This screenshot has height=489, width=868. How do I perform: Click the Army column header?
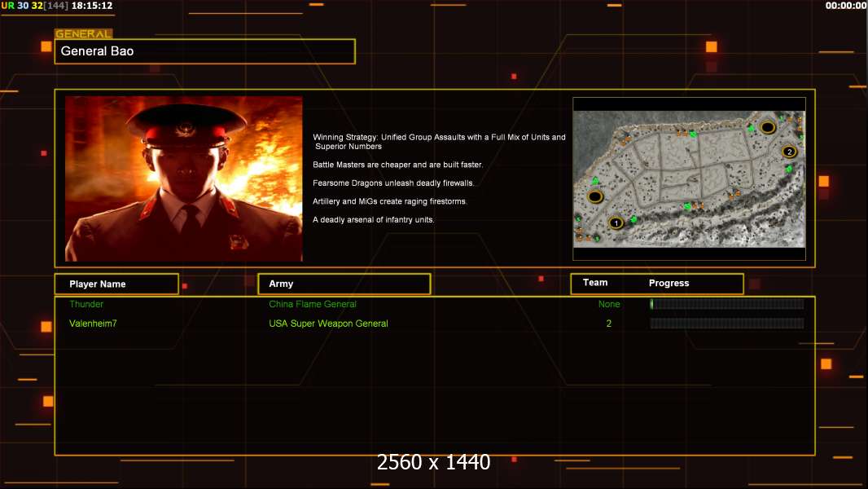(344, 284)
